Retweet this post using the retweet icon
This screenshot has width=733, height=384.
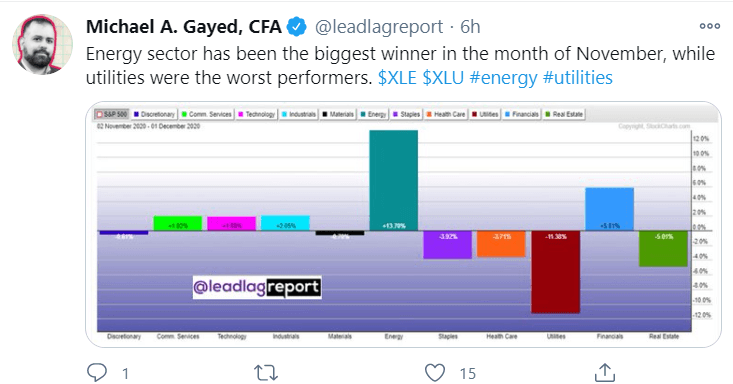click(266, 373)
